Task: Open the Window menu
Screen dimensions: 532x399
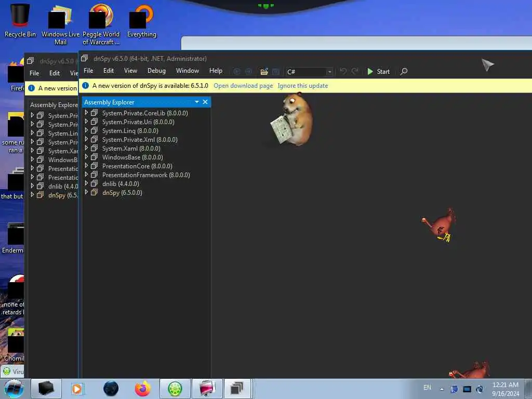Action: click(187, 71)
